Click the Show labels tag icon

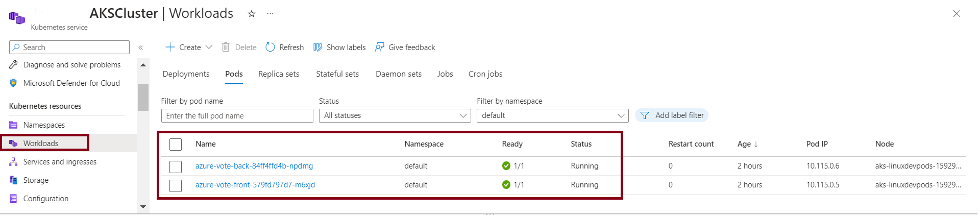click(x=317, y=47)
